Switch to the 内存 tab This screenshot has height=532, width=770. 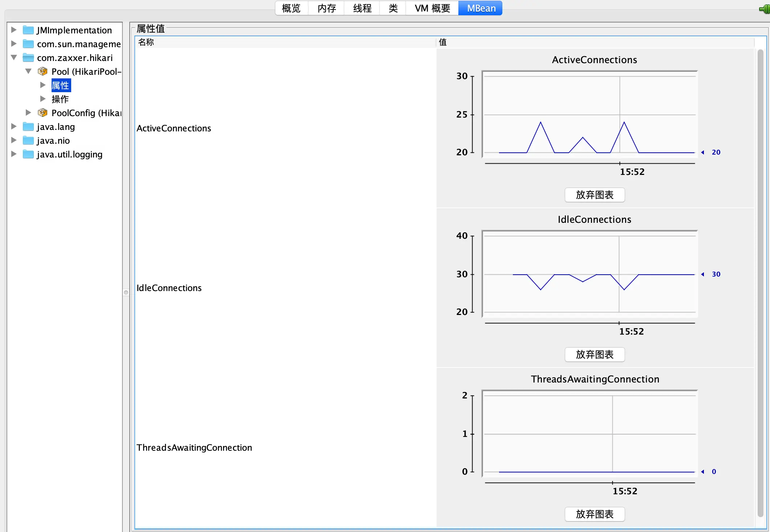click(x=327, y=8)
